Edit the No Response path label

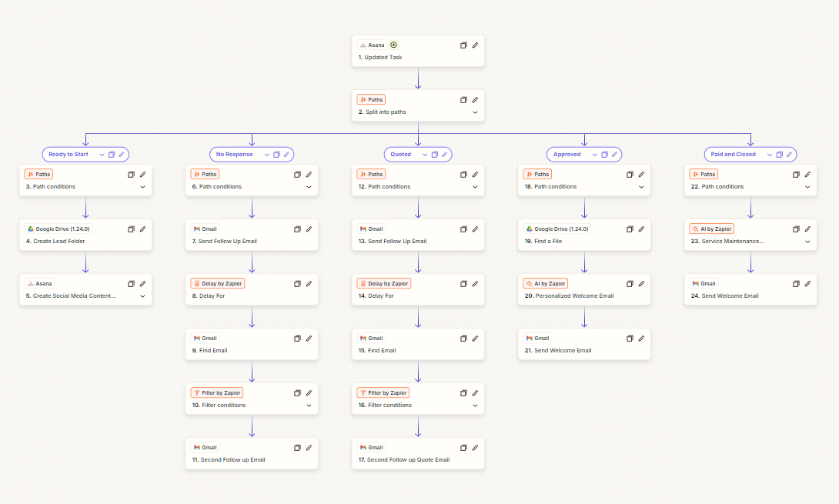pos(286,155)
